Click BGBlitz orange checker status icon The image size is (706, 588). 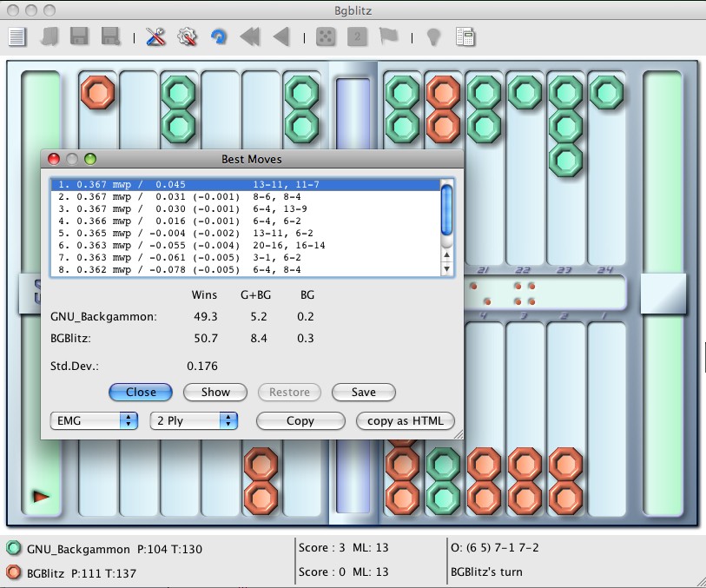[14, 572]
